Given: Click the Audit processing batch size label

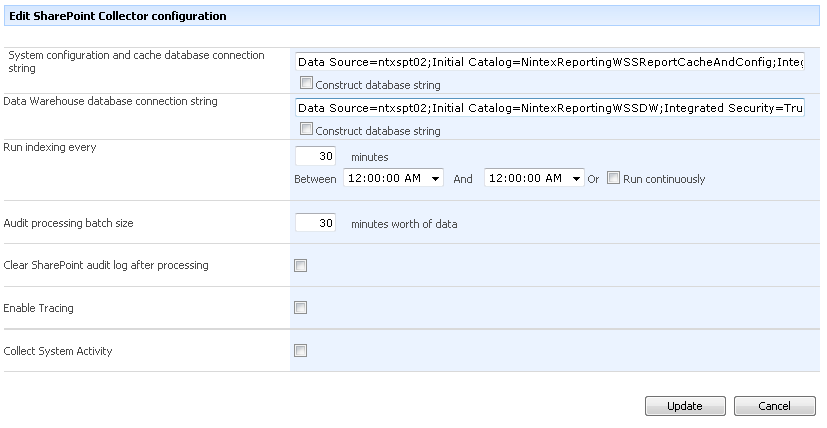Looking at the screenshot, I should pyautogui.click(x=69, y=224).
